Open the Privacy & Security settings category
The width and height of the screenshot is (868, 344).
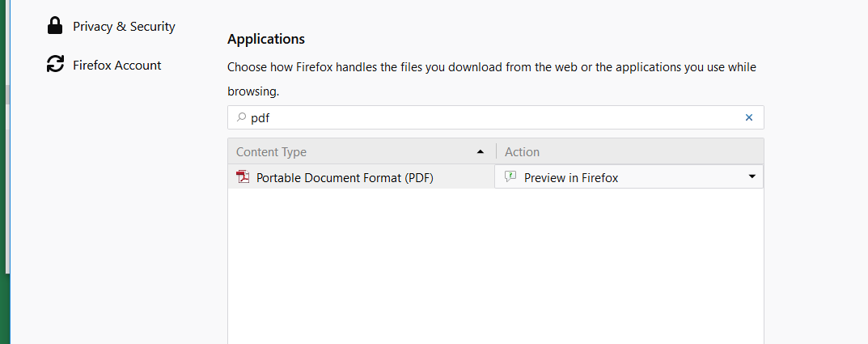click(x=124, y=26)
